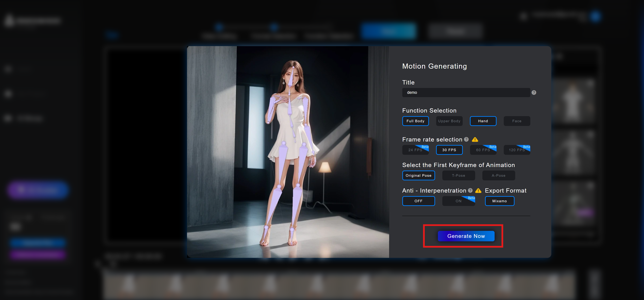
Task: Toggle the Face function option
Action: point(517,121)
